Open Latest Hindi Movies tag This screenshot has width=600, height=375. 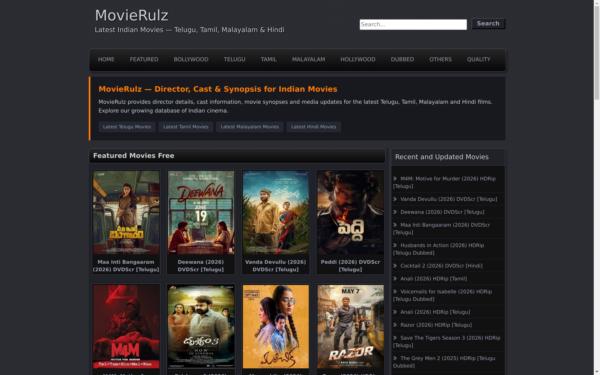(x=314, y=127)
